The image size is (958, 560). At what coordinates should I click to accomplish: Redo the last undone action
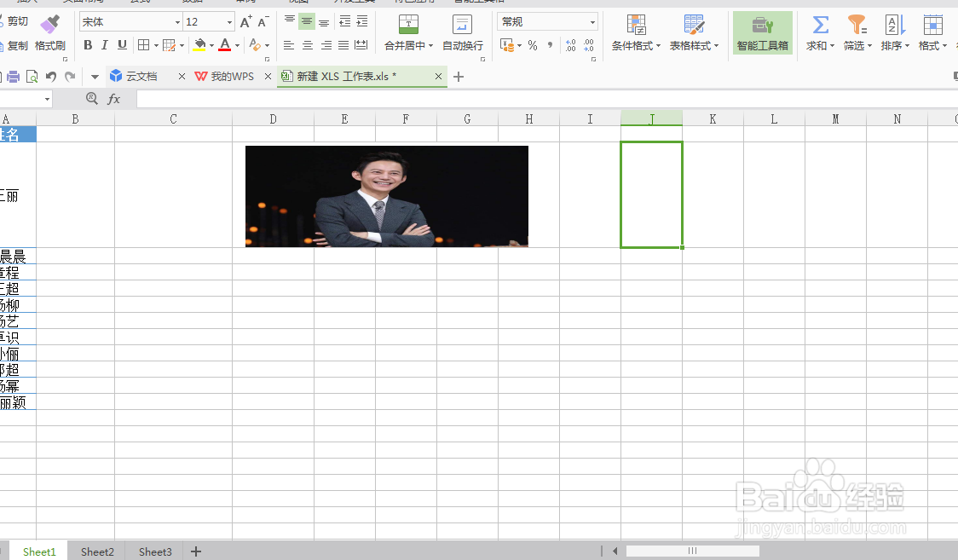point(70,77)
